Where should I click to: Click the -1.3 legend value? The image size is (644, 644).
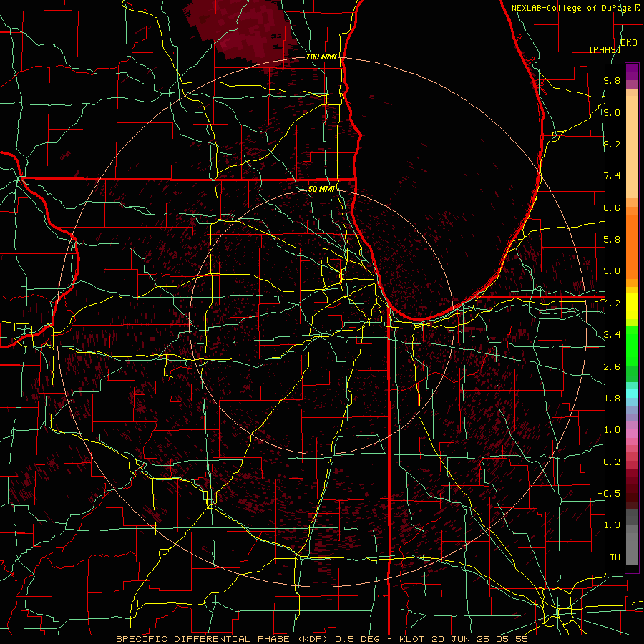click(609, 525)
